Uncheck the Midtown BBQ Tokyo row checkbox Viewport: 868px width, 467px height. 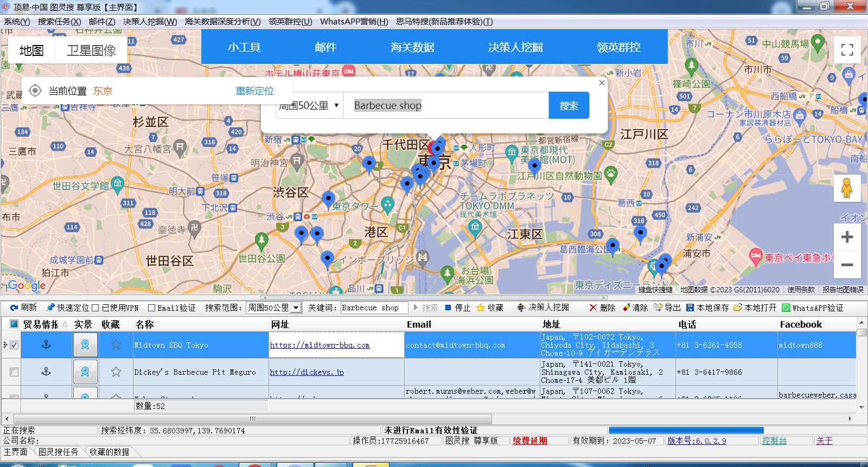14,344
